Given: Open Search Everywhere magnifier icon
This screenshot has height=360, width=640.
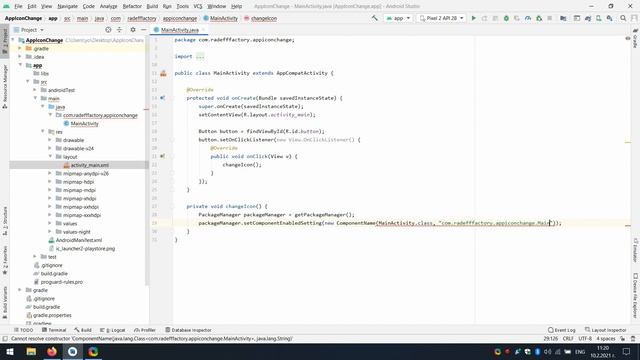Looking at the screenshot, I should pos(623,18).
